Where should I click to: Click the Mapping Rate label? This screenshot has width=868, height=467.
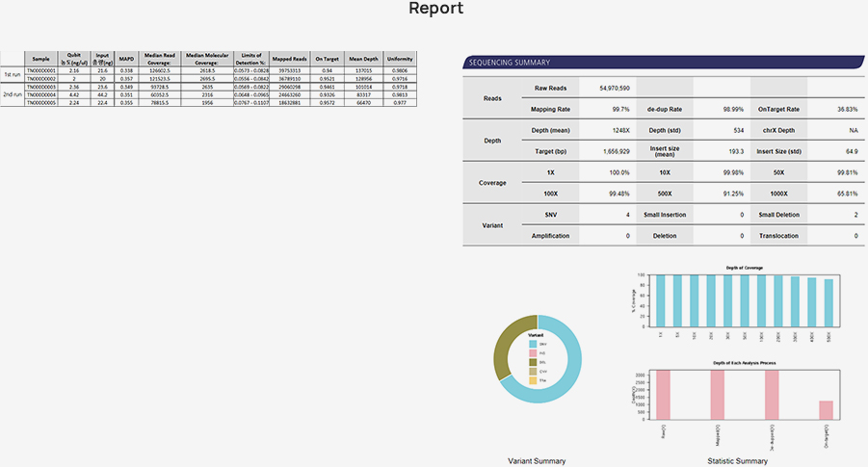coord(550,109)
